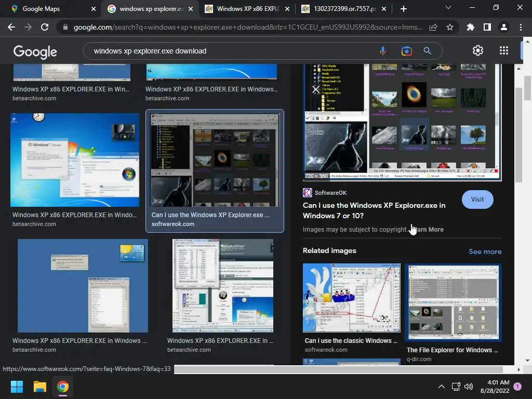The height and width of the screenshot is (399, 532).
Task: Click the See more related images link
Action: point(485,251)
